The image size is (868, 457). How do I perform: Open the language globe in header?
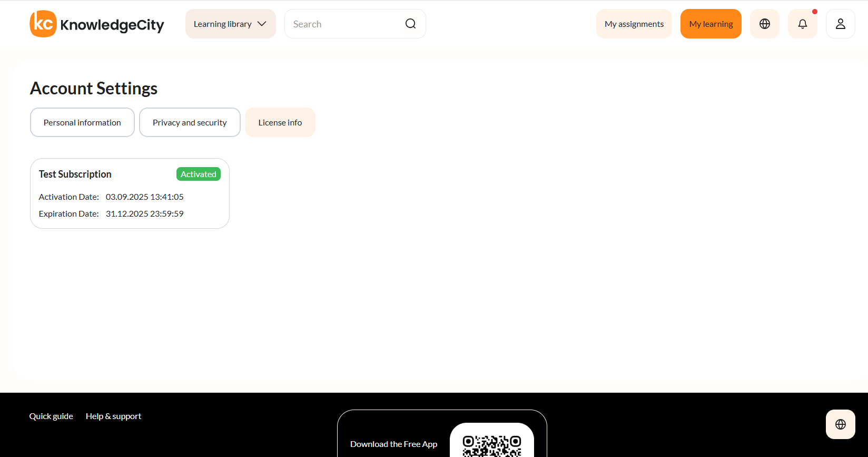765,24
